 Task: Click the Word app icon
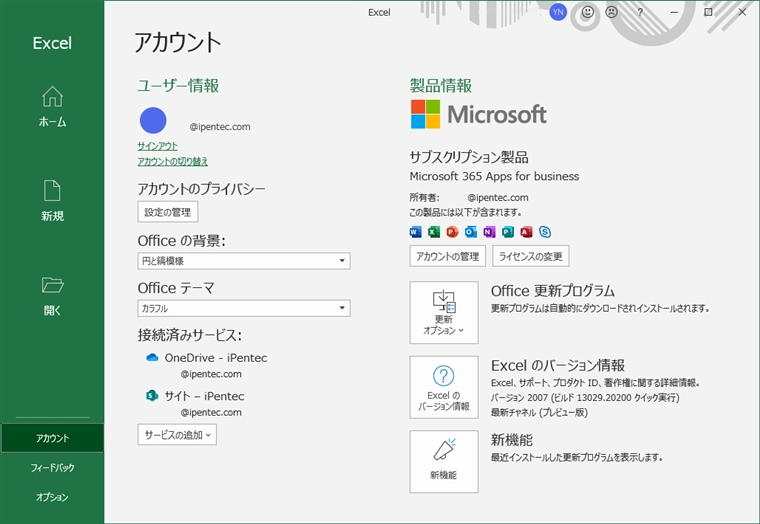(415, 232)
